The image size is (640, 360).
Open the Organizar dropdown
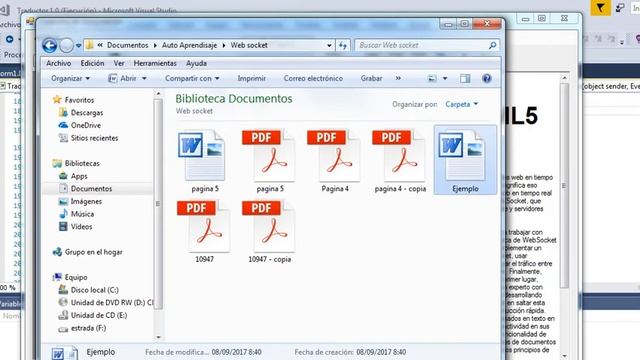(70, 78)
